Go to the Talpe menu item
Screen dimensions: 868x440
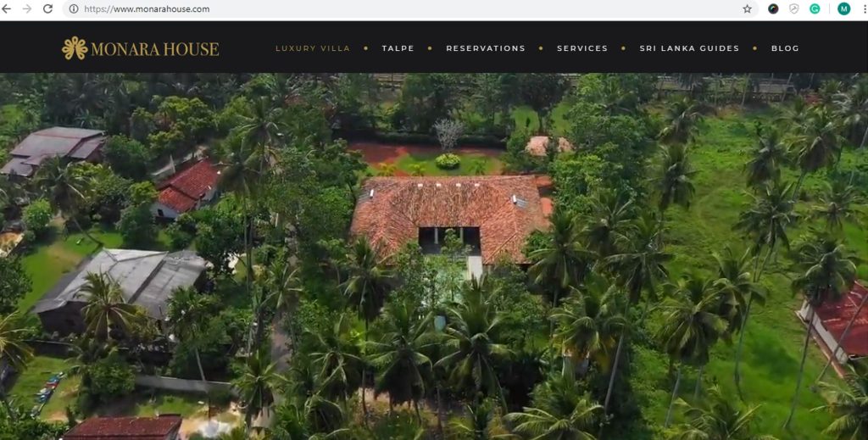click(x=398, y=48)
